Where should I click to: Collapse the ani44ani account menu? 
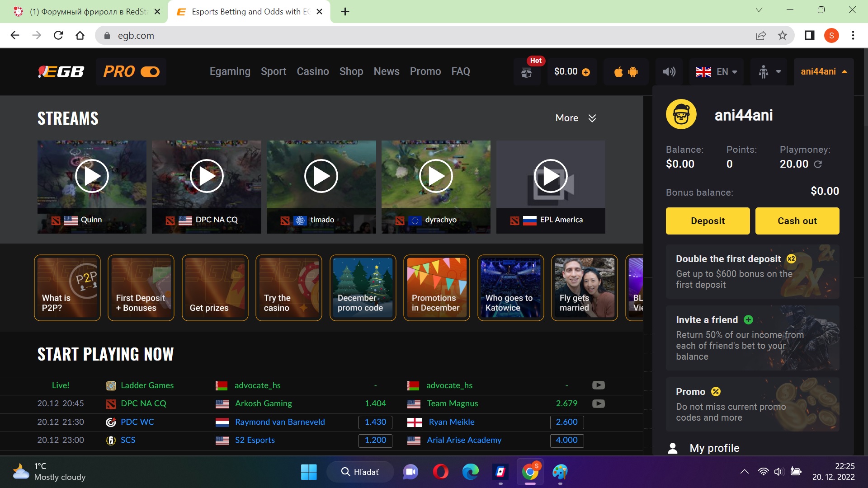[823, 71]
